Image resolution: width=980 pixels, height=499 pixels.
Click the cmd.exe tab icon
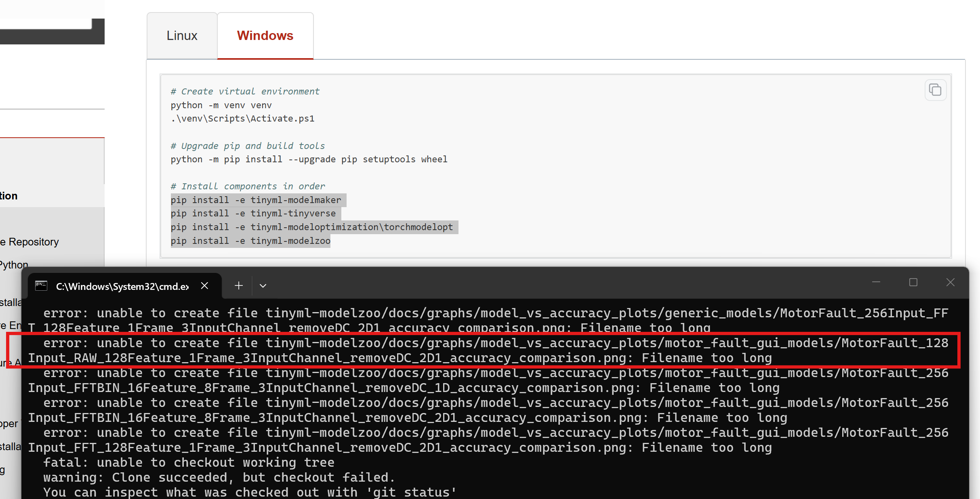point(41,286)
